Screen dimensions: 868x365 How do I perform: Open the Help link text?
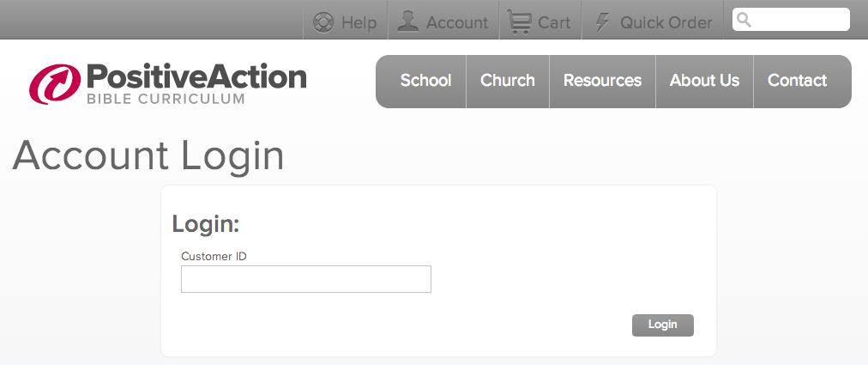[x=359, y=22]
